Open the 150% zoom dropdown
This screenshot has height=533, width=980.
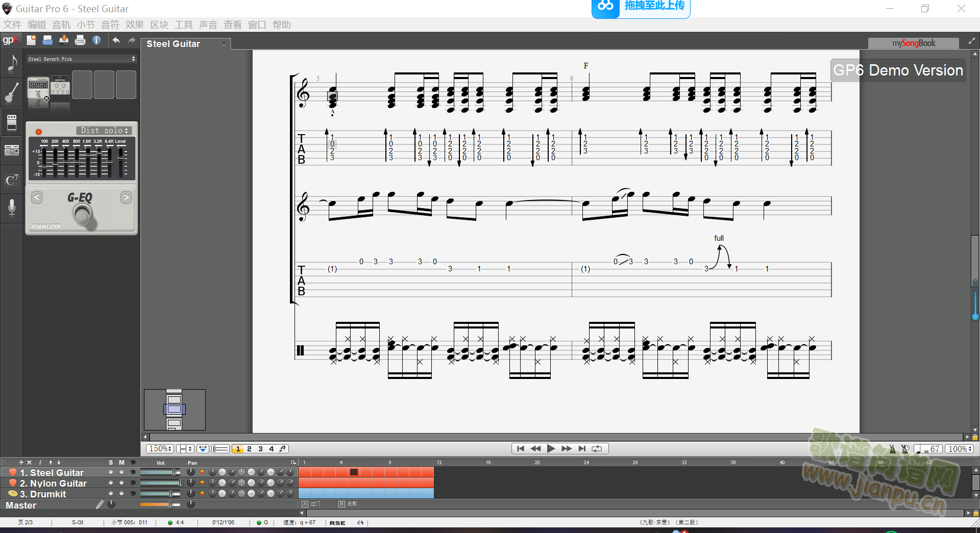pyautogui.click(x=160, y=449)
